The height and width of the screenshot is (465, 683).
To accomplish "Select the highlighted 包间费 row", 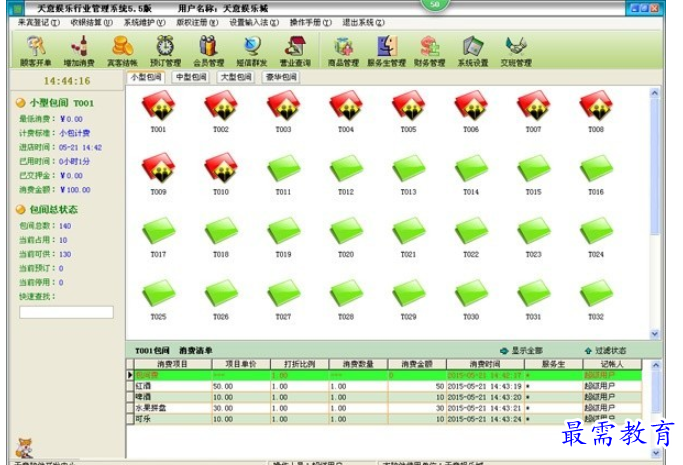I will pyautogui.click(x=384, y=375).
